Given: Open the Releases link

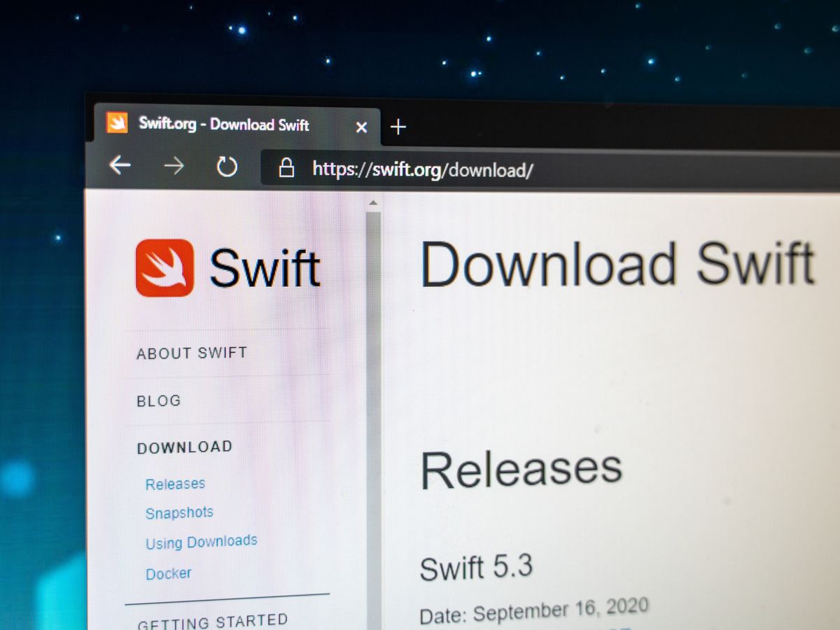Looking at the screenshot, I should click(175, 483).
